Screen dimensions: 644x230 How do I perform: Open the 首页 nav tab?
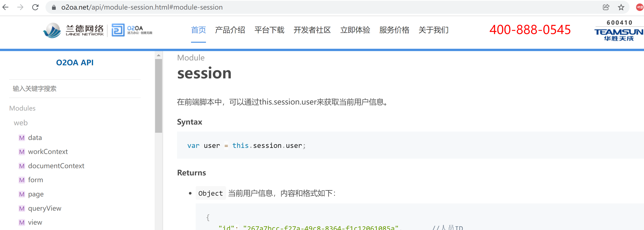point(198,30)
